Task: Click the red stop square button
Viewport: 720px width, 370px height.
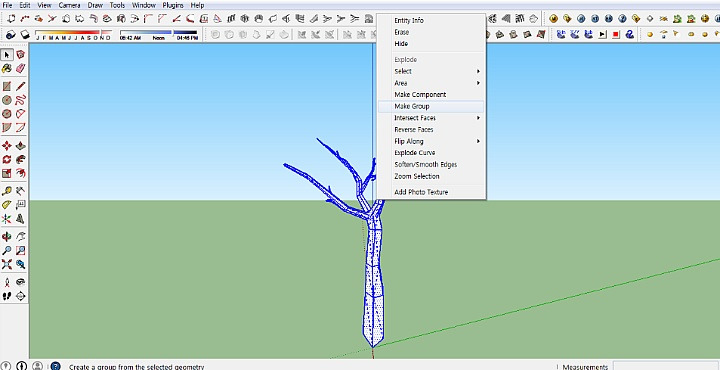Action: click(616, 34)
